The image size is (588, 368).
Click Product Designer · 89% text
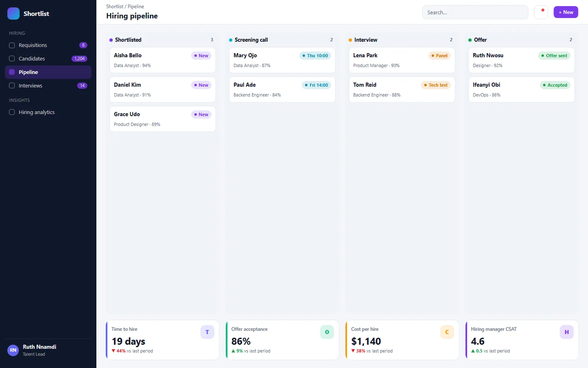(x=137, y=124)
